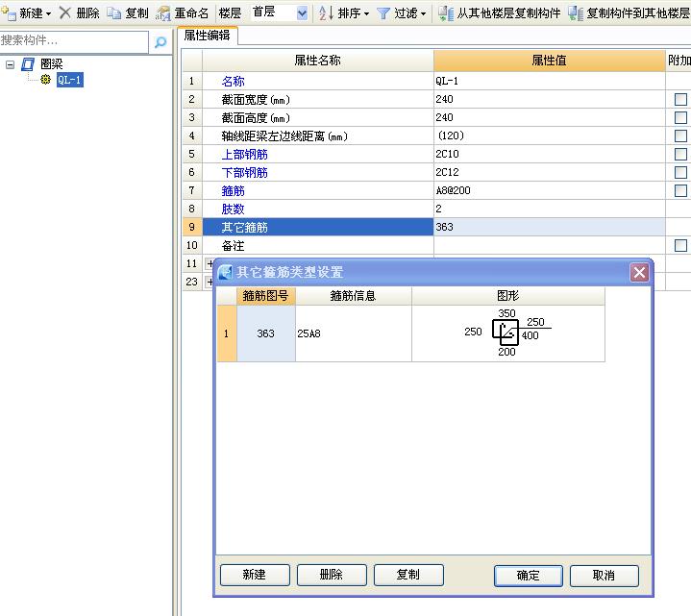Viewport: 691px width, 616px height.
Task: Click the 箍筋图号 column header
Action: (266, 296)
